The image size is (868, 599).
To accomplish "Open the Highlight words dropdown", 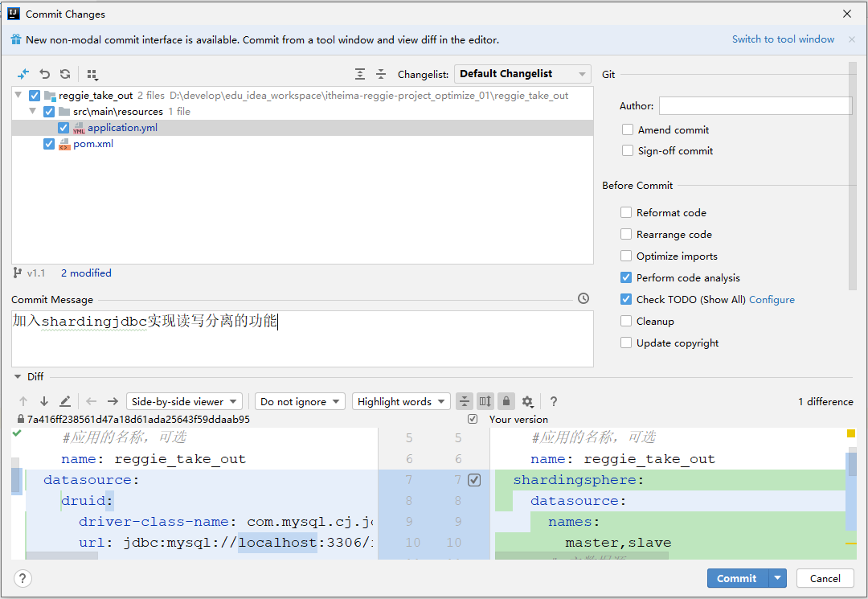I will coord(401,401).
